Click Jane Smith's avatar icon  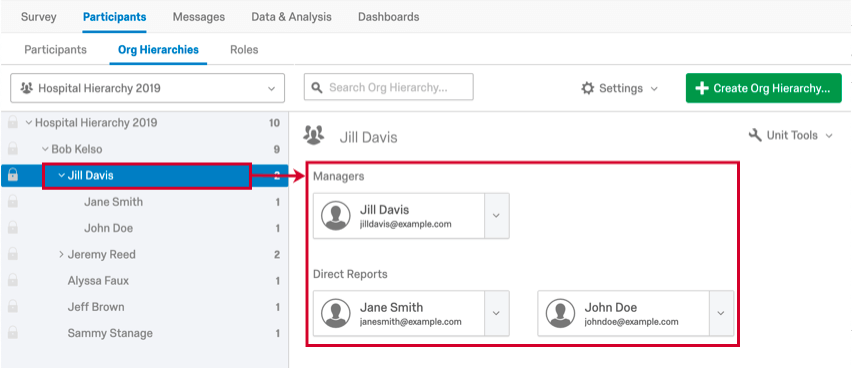point(335,314)
